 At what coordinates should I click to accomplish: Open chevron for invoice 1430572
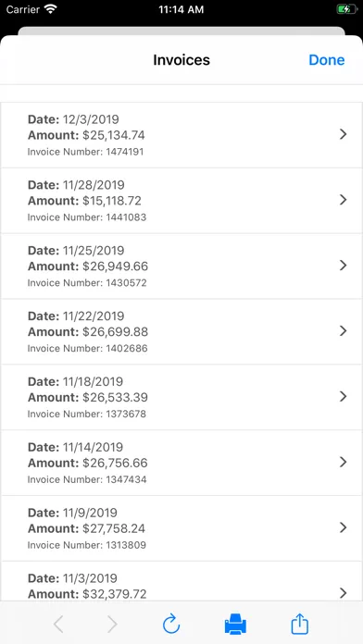click(x=343, y=266)
